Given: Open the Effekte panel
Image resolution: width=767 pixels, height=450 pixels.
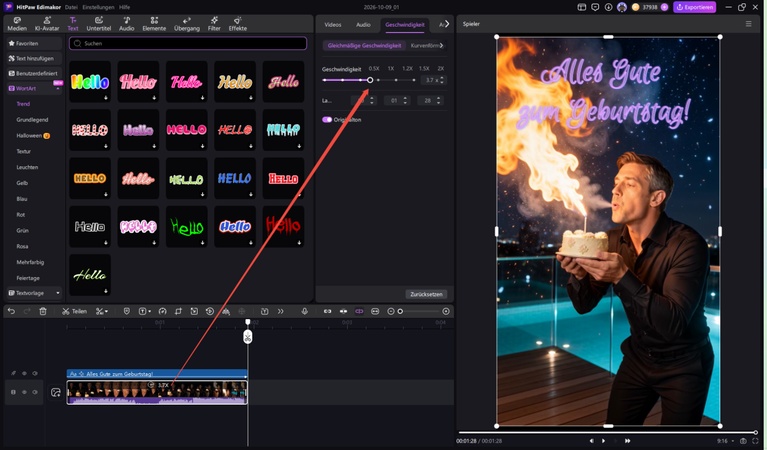Looking at the screenshot, I should coord(238,24).
